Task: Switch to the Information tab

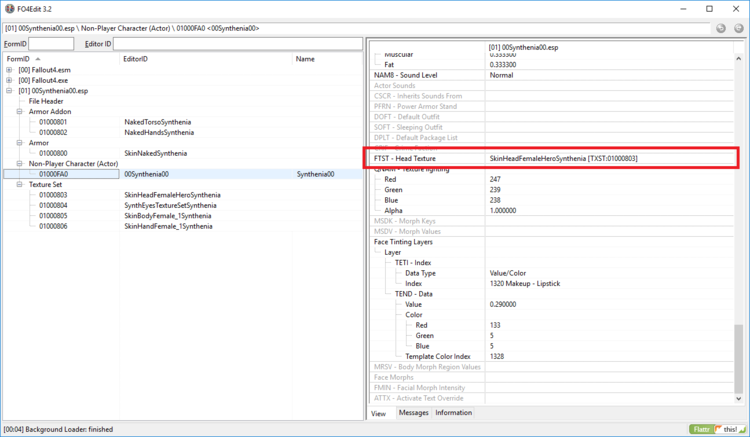Action: pos(453,413)
